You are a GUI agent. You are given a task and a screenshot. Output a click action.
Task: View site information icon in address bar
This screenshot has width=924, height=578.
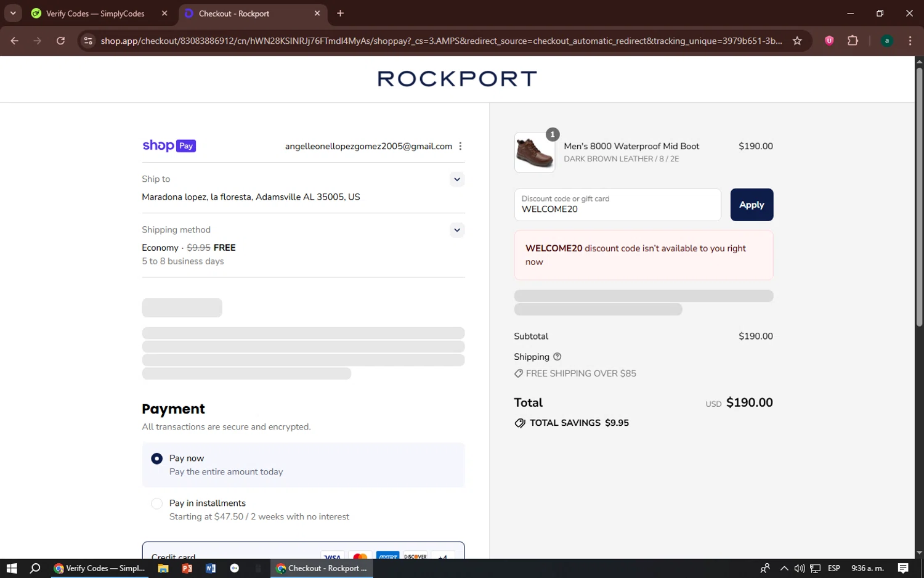pos(88,41)
